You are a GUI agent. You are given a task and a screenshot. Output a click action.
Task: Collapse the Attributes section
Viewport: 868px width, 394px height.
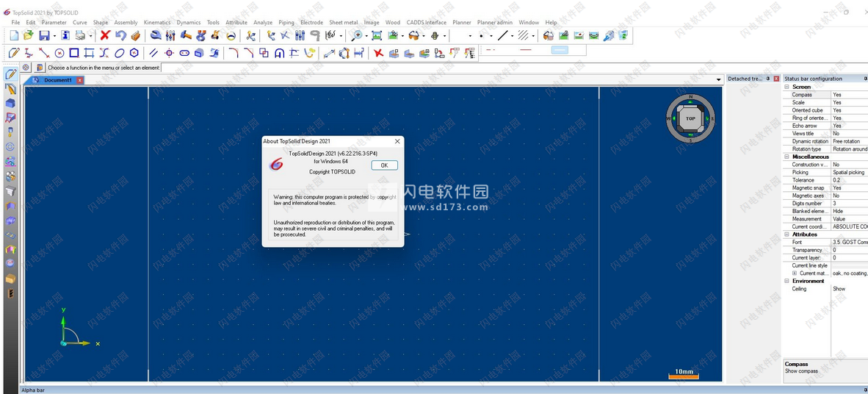coord(786,234)
